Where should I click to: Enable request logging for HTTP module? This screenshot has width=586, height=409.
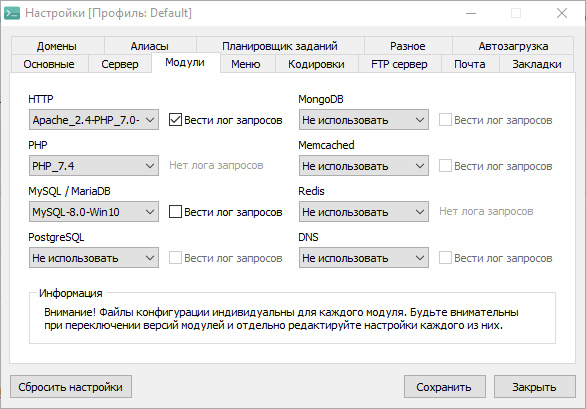175,120
